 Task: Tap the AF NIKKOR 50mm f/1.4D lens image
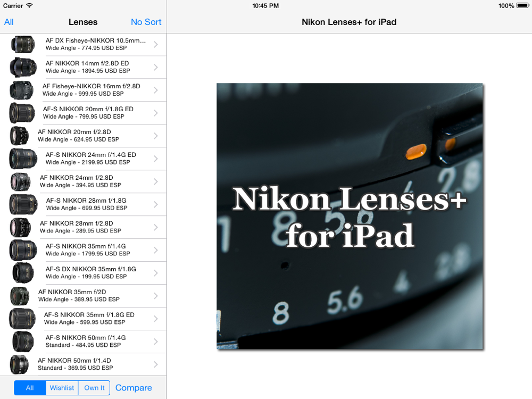[x=19, y=364]
